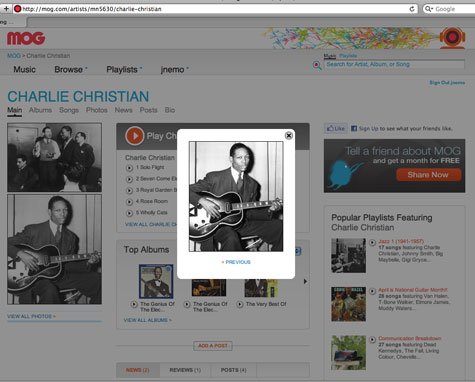Open the Browse dropdown menu
This screenshot has height=382, width=475.
tap(71, 69)
